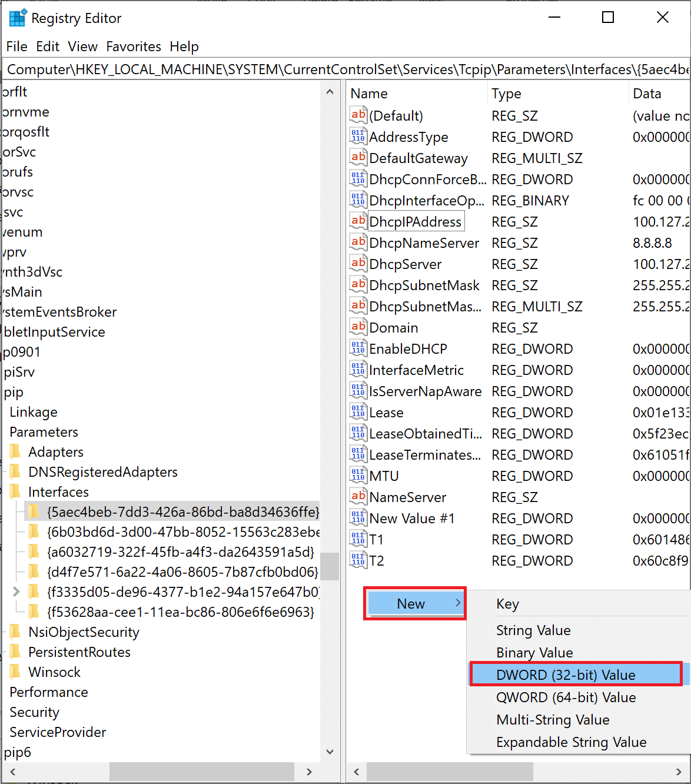This screenshot has width=691, height=784.
Task: Open the New submenu using its arrow
Action: (458, 603)
